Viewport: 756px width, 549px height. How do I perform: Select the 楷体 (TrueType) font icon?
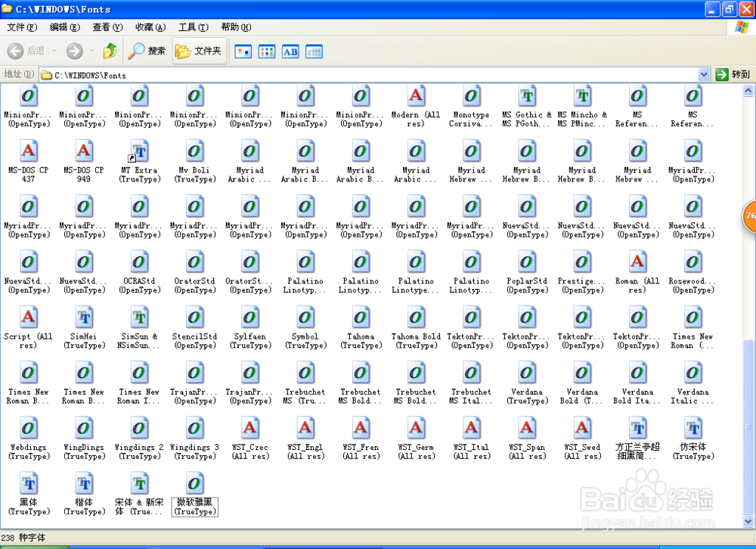click(84, 483)
